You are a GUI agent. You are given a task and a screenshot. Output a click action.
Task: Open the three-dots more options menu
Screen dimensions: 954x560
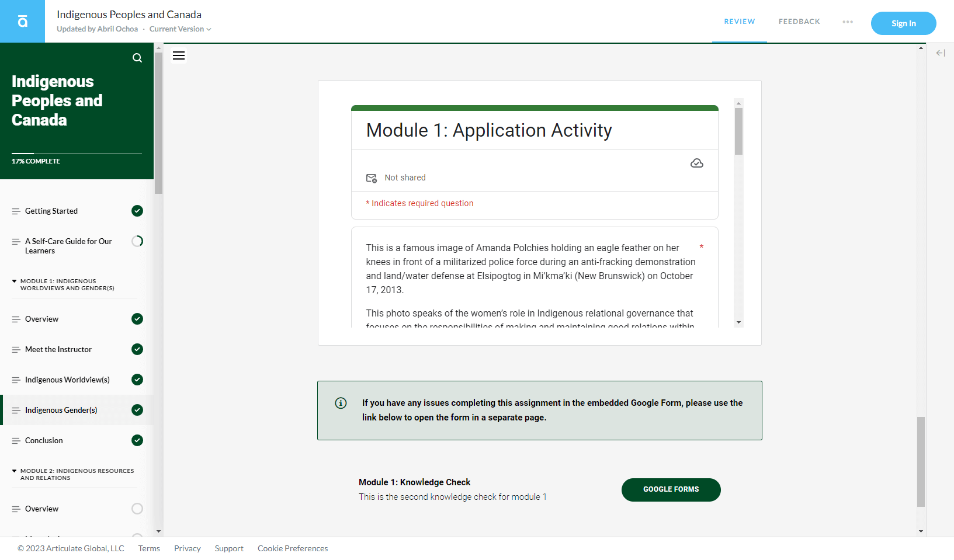pos(848,22)
